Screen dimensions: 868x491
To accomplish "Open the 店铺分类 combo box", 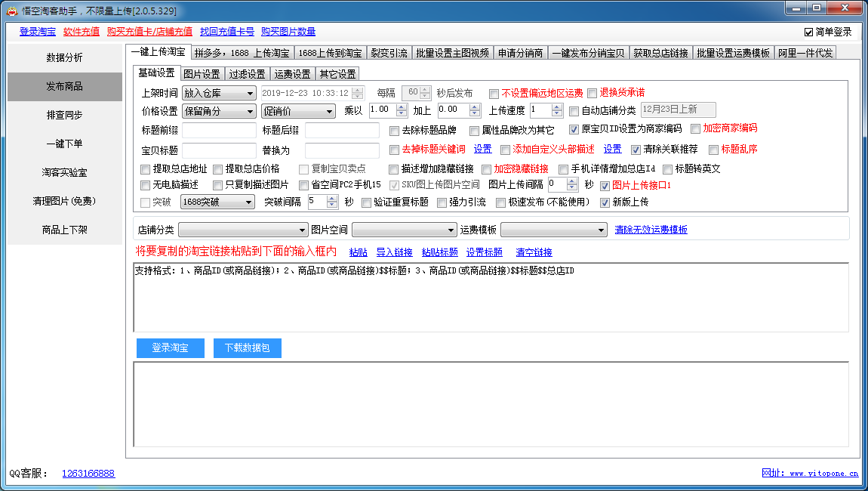I will pos(242,230).
